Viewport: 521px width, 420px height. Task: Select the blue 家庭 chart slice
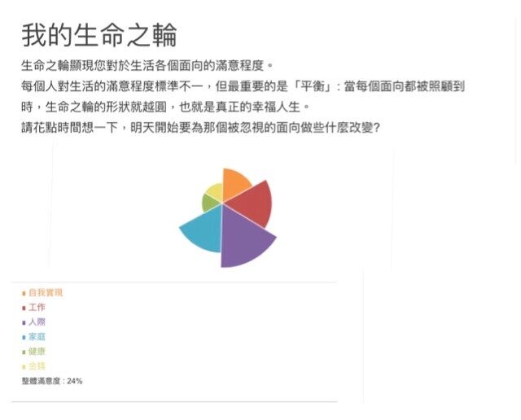(x=204, y=230)
